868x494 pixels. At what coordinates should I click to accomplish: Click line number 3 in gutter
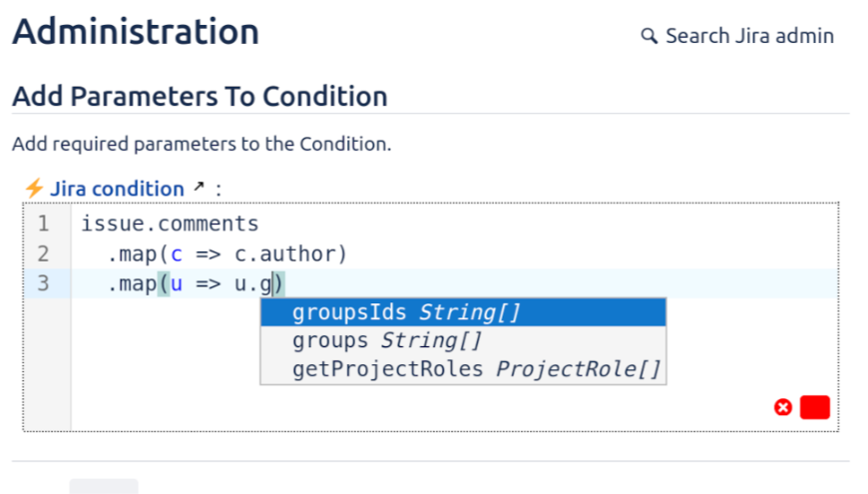pos(43,283)
